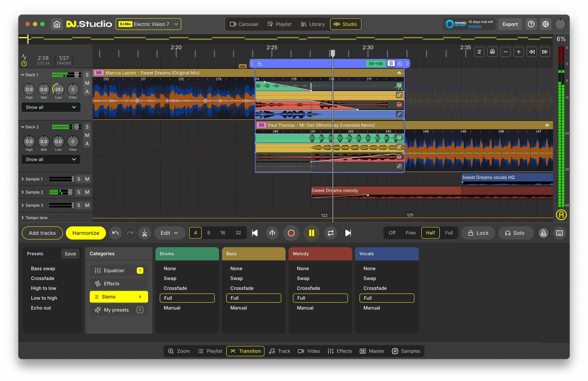Expand Tempo lane

23,217
